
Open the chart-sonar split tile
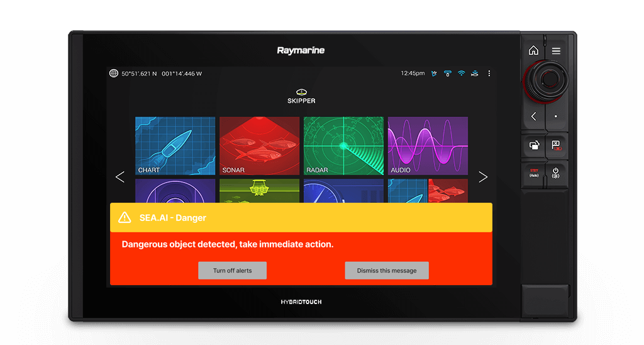[428, 191]
